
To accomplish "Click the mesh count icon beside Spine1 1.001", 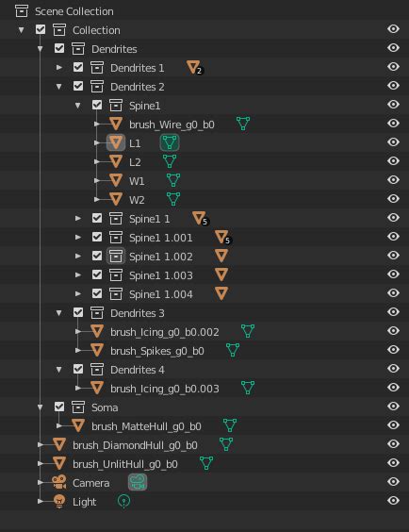I will point(223,238).
